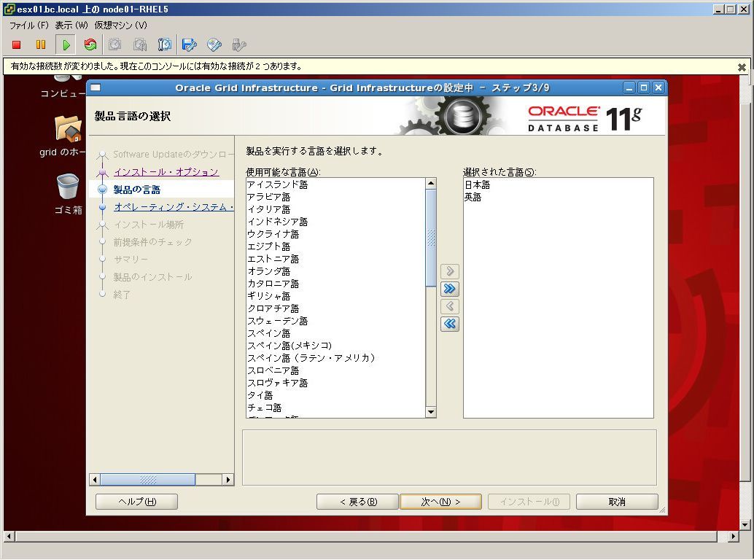Click single left arrow remove language button
The image size is (754, 560).
click(x=450, y=306)
